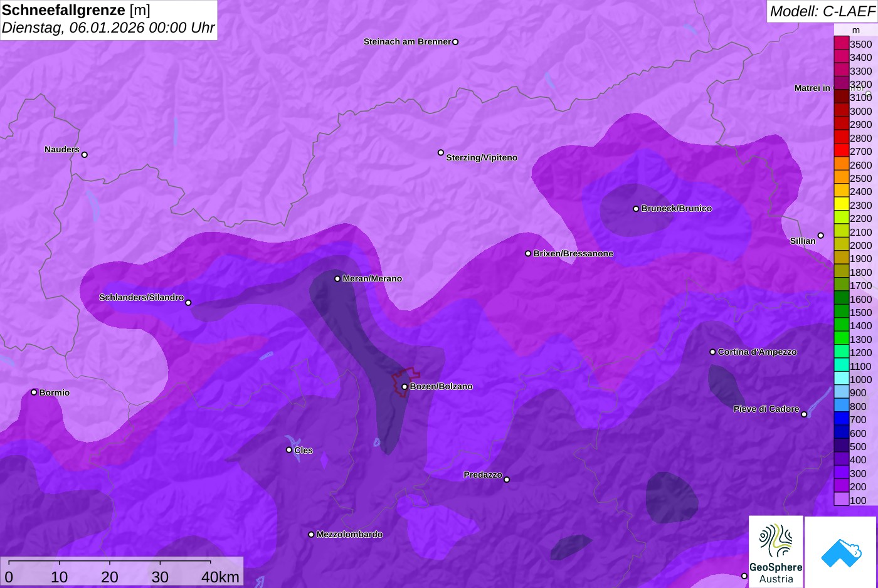Click the Mezzolombardo location dot

pos(311,535)
